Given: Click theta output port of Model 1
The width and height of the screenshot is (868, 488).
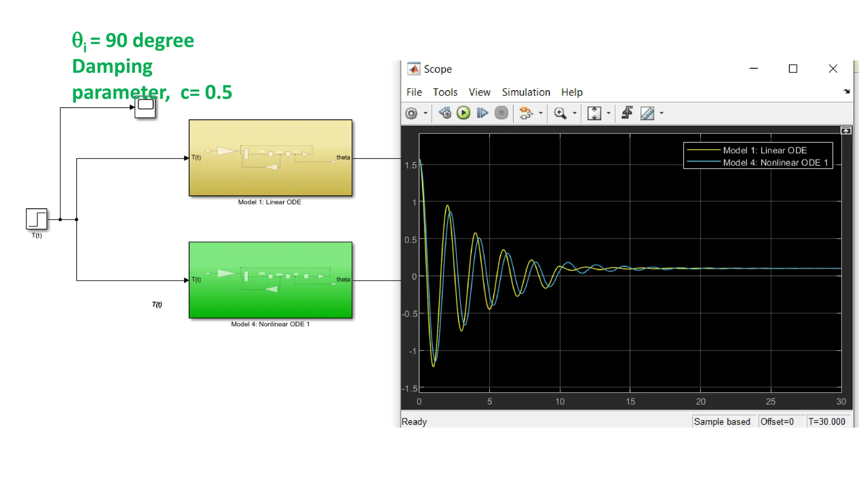Looking at the screenshot, I should 343,158.
